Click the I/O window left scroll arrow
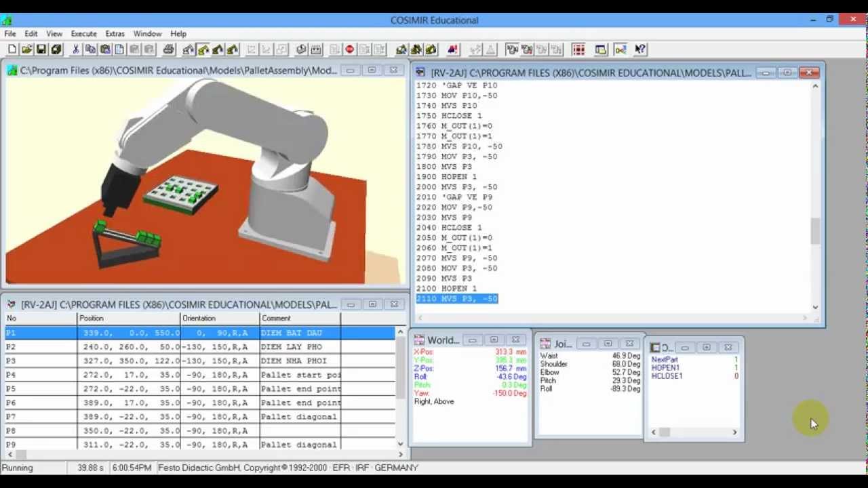This screenshot has height=488, width=868. 654,432
